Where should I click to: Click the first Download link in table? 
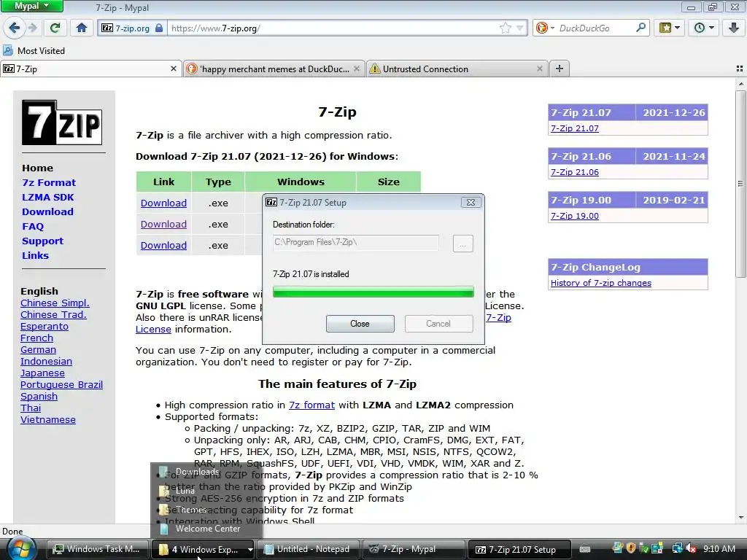[163, 203]
